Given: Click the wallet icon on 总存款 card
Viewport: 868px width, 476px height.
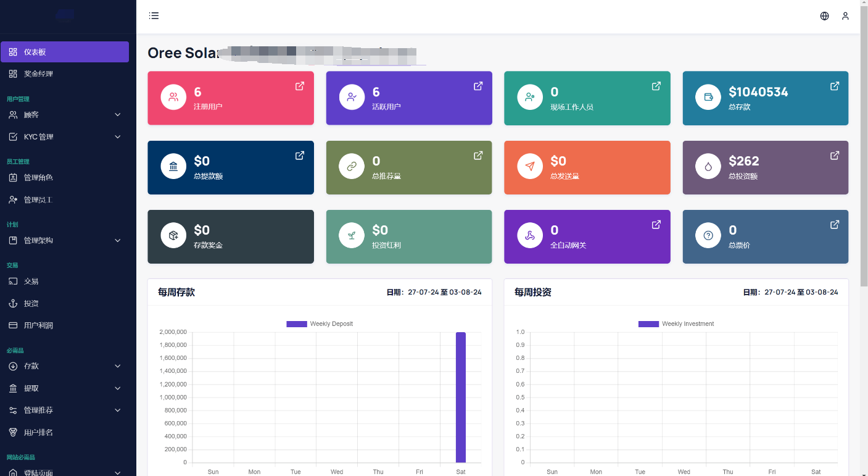Looking at the screenshot, I should pyautogui.click(x=708, y=97).
